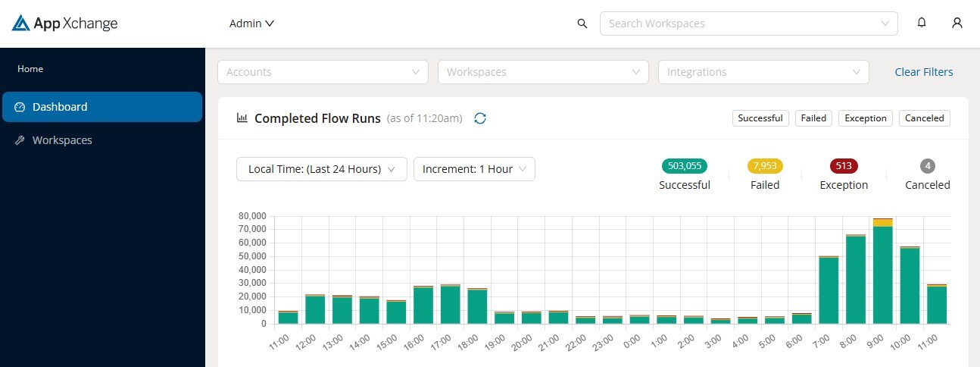Open the Local Time range dropdown
980x367 pixels.
coord(321,169)
